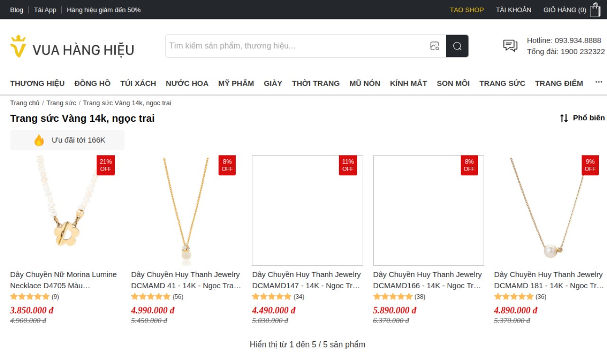Go to Trang chủ breadcrumb
607x364 pixels.
point(25,103)
